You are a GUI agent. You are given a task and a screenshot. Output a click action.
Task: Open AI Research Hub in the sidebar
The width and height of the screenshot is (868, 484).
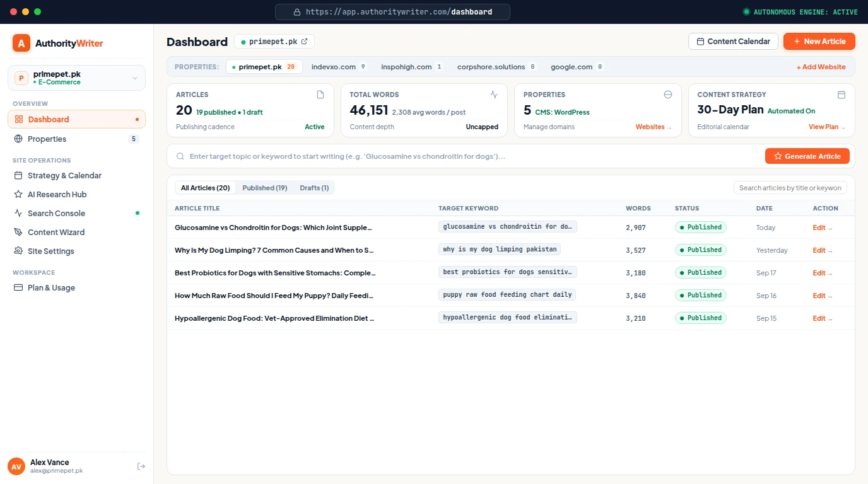coord(76,194)
